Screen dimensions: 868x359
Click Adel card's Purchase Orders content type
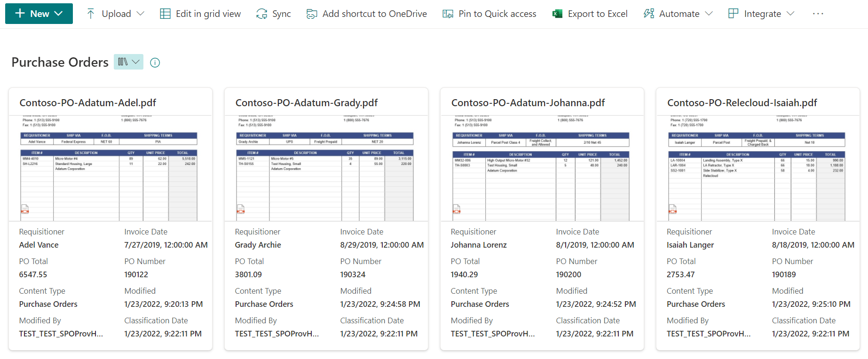(48, 304)
